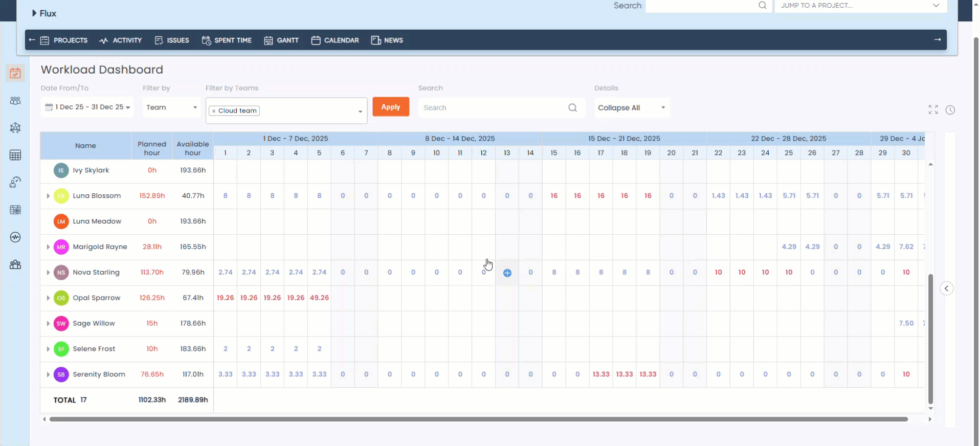Viewport: 980px width, 446px height.
Task: Open the Gantt menu item
Action: point(281,40)
